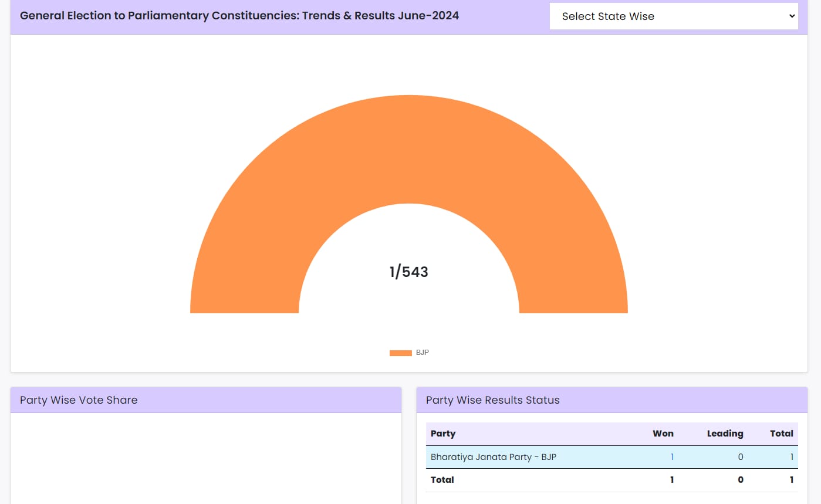Screen dimensions: 821x504
Task: Open the Select State Wise dropdown
Action: click(x=673, y=16)
